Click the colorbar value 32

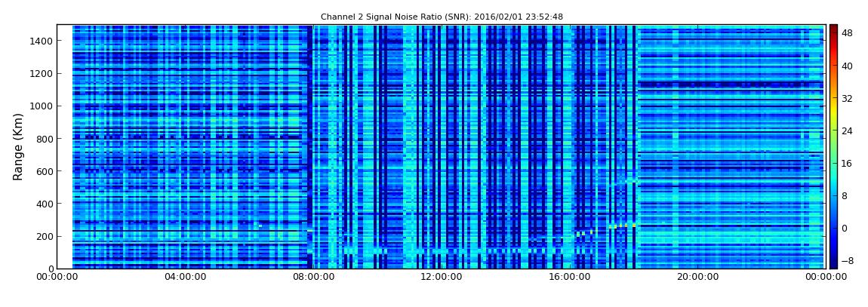846,99
